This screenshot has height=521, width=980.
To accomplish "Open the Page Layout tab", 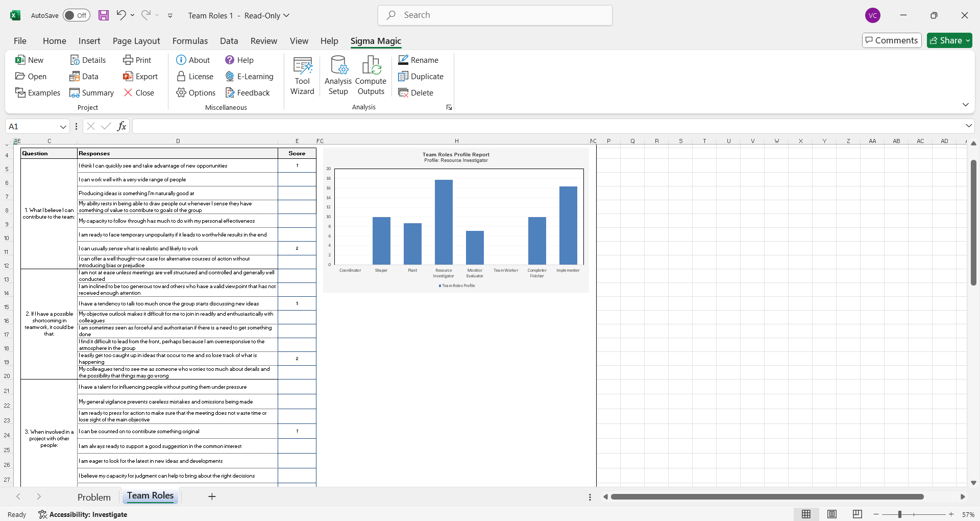I will (136, 41).
